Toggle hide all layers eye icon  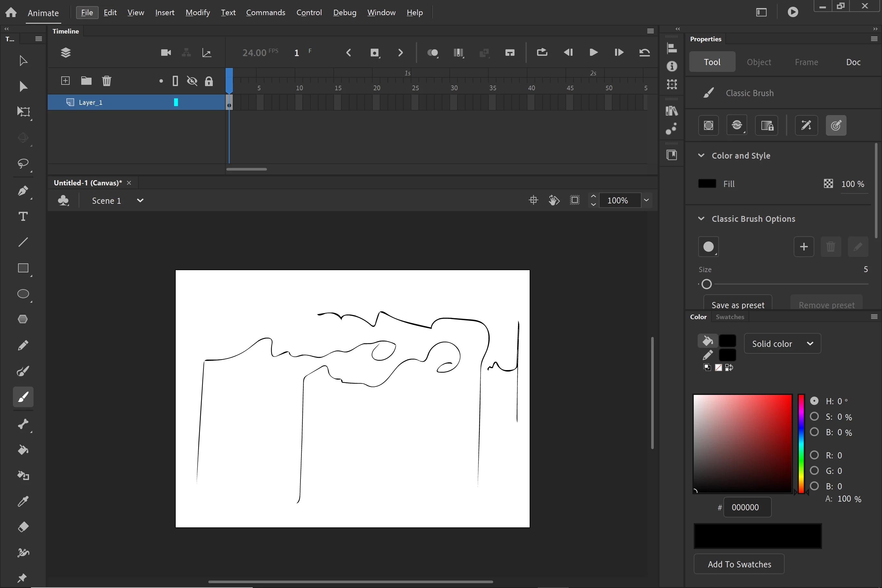point(192,81)
